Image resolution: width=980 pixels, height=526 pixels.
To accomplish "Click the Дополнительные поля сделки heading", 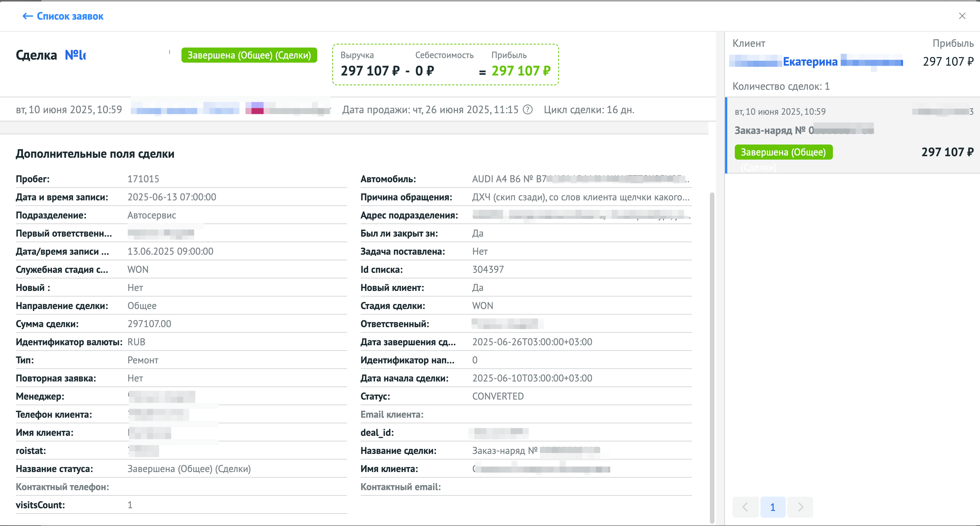I will coord(95,154).
